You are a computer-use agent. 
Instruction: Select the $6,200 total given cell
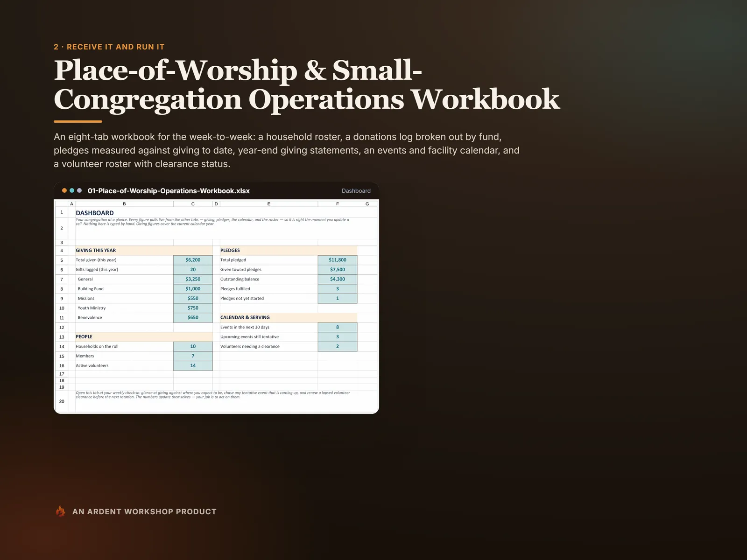[x=193, y=260]
